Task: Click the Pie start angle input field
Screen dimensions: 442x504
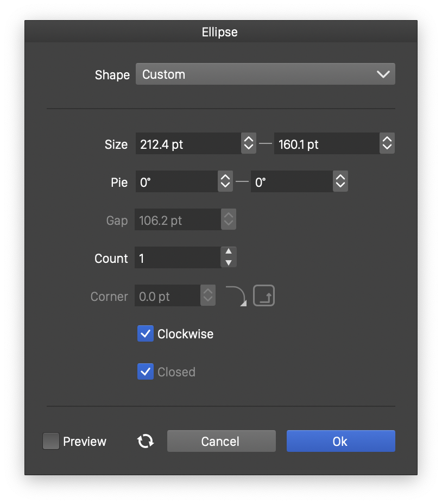Action: (176, 181)
